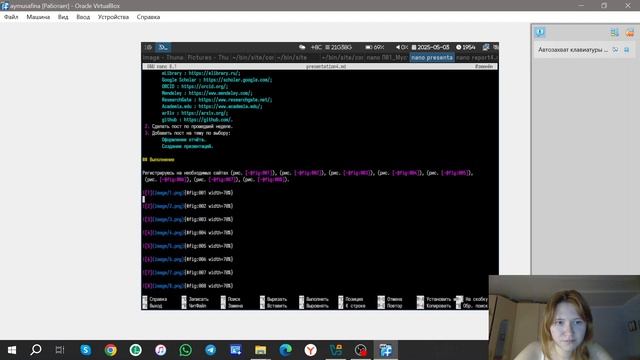Click the green list icon in notification panel
640x360 pixels.
coord(614,33)
